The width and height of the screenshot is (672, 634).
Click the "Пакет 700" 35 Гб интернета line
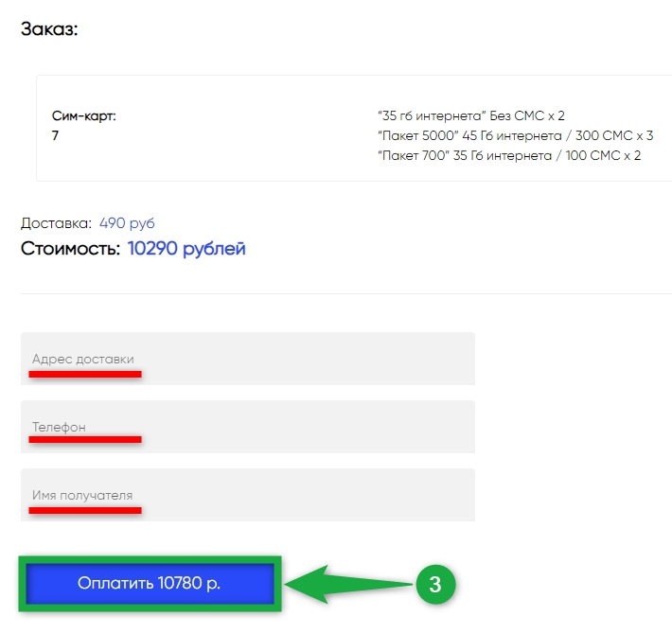[509, 155]
